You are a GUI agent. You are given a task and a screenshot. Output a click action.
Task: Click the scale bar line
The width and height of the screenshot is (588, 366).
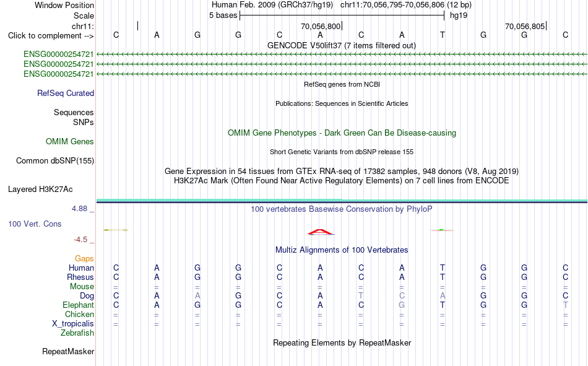[x=342, y=15]
